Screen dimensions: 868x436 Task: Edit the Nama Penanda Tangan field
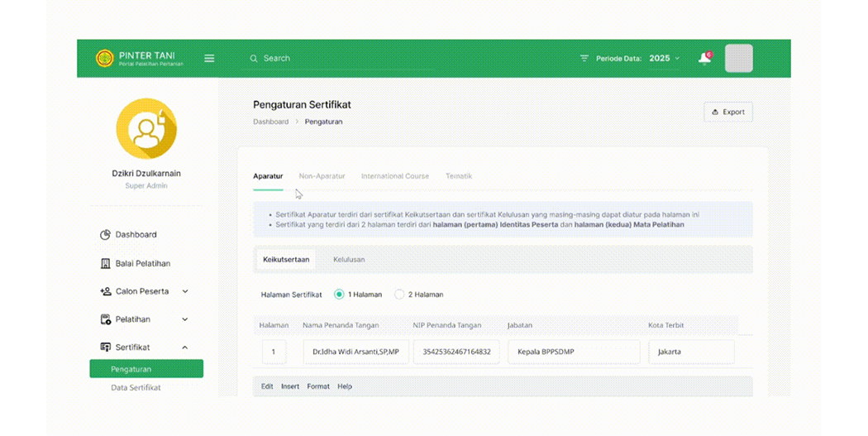356,352
